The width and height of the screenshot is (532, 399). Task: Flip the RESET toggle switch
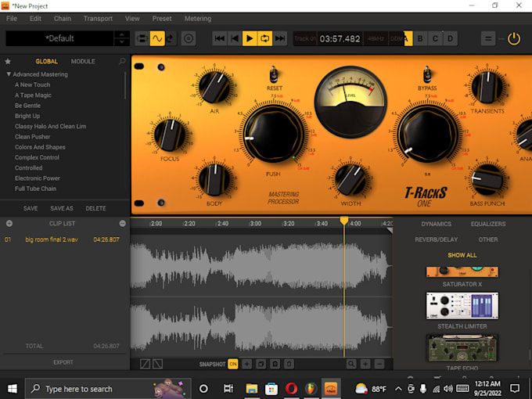click(274, 75)
